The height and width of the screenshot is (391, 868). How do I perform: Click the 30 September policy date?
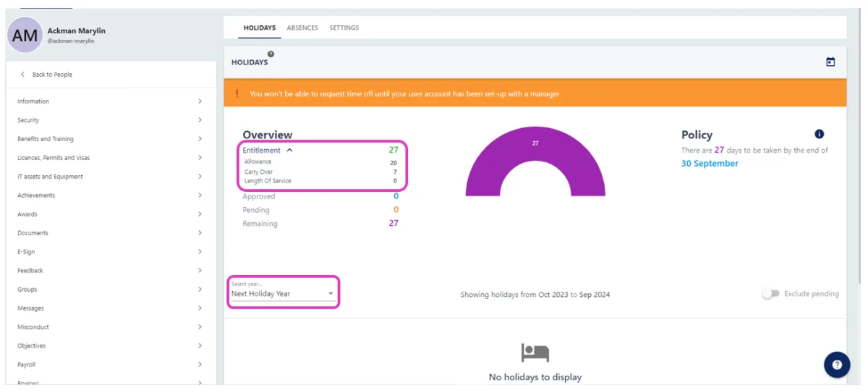pyautogui.click(x=710, y=164)
